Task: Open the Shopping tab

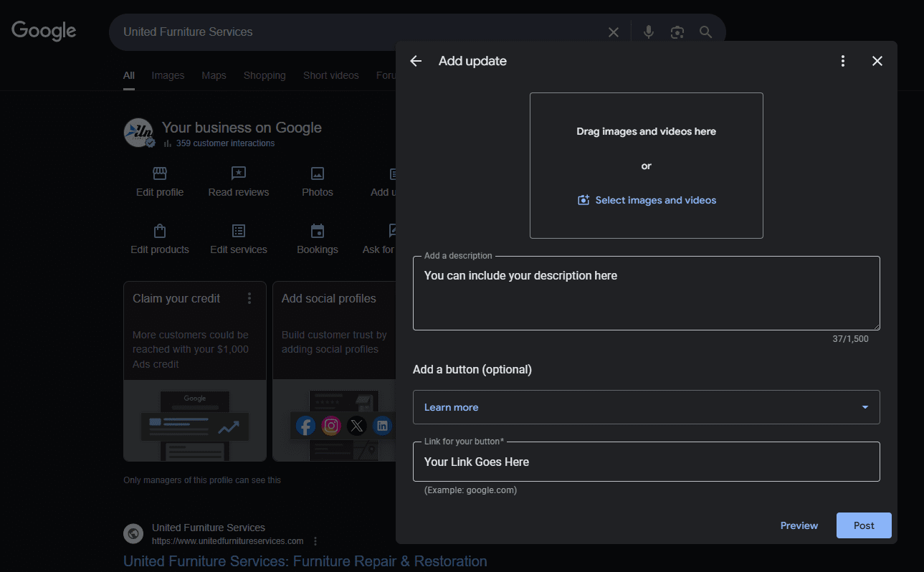Action: click(265, 75)
